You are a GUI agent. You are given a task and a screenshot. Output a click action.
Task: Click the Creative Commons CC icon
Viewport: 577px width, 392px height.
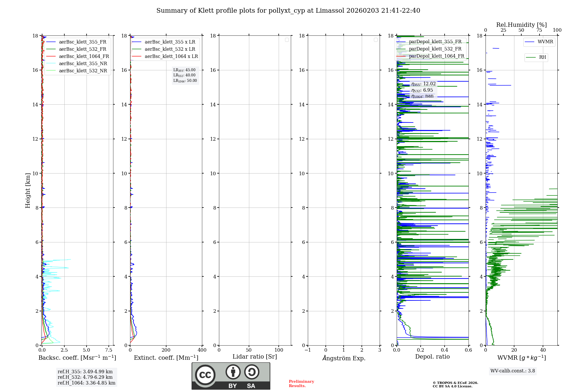[205, 375]
